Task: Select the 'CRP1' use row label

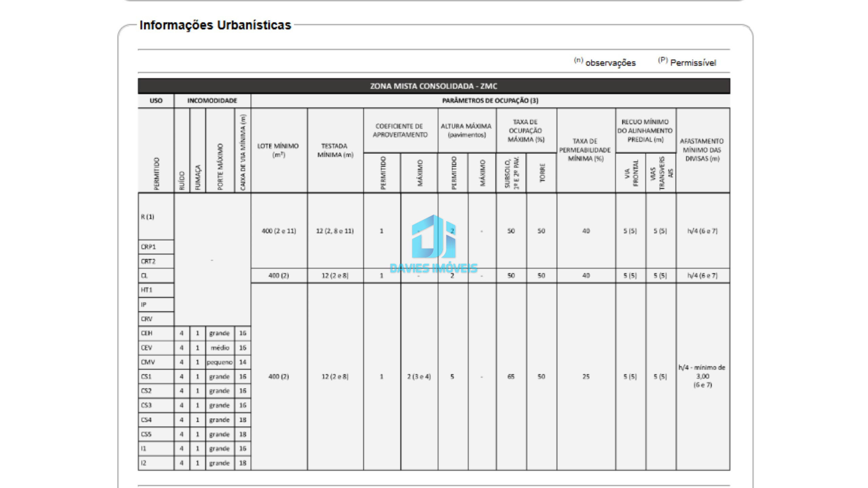Action: click(149, 247)
